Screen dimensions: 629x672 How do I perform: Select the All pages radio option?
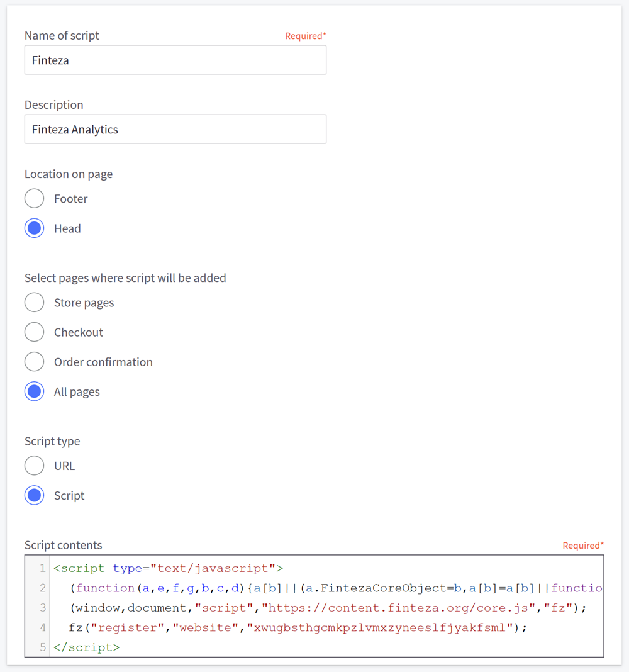pyautogui.click(x=34, y=391)
